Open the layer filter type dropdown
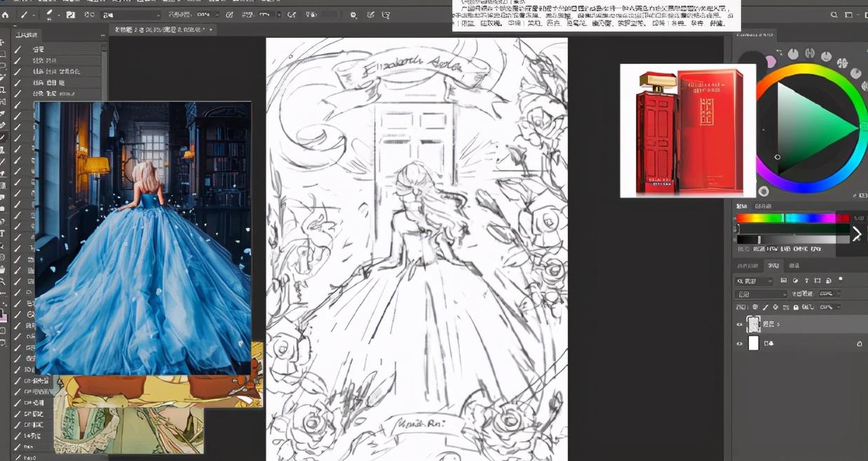 pyautogui.click(x=754, y=281)
